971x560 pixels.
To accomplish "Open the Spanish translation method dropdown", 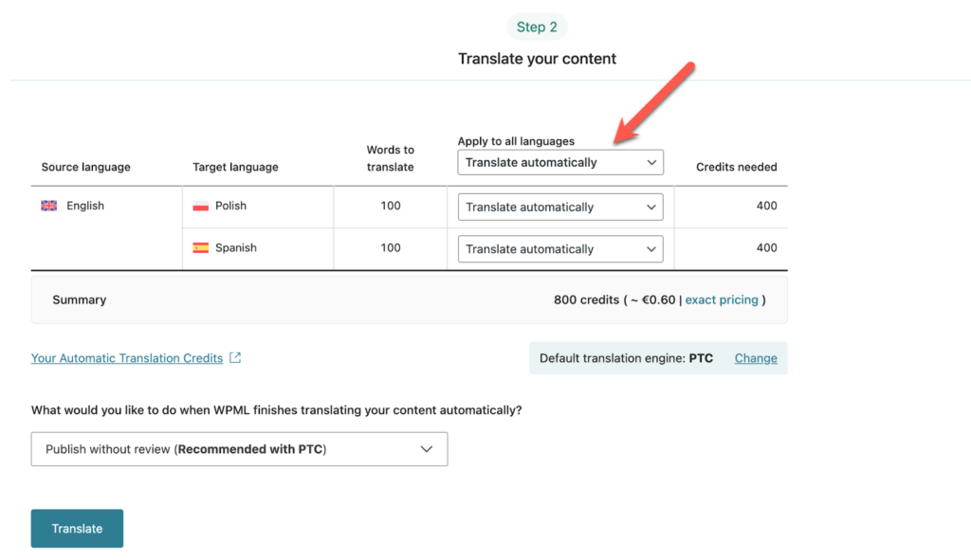I will pyautogui.click(x=560, y=249).
